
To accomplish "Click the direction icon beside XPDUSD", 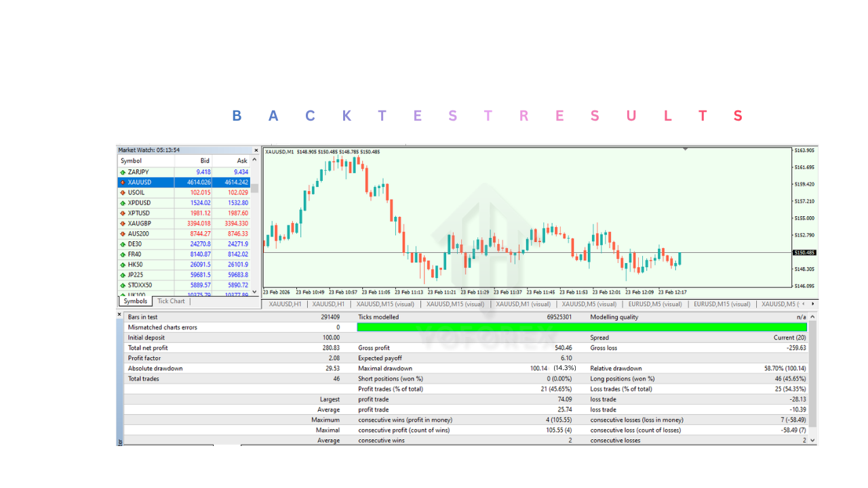I will (123, 203).
